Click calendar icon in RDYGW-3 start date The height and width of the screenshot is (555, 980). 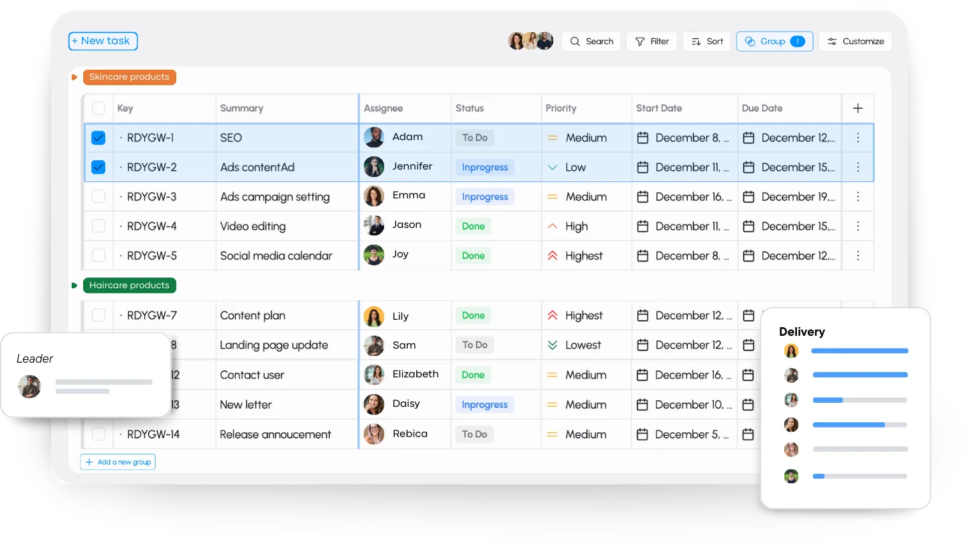coord(642,197)
